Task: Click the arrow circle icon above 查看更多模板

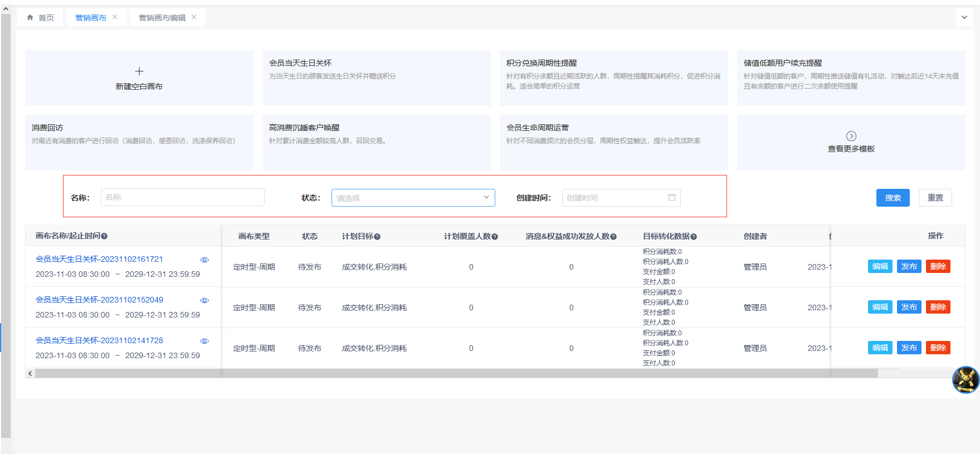Action: click(x=851, y=136)
